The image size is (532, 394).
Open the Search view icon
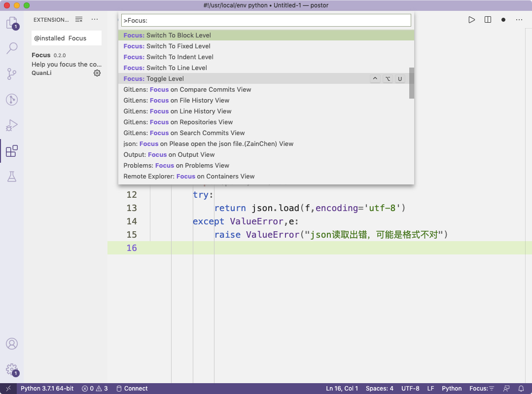point(12,48)
